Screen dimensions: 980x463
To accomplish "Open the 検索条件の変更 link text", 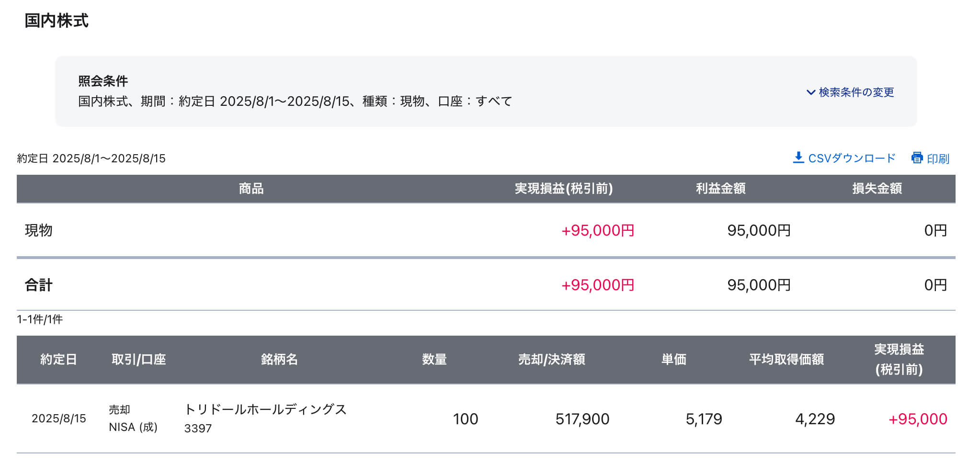I will point(856,92).
